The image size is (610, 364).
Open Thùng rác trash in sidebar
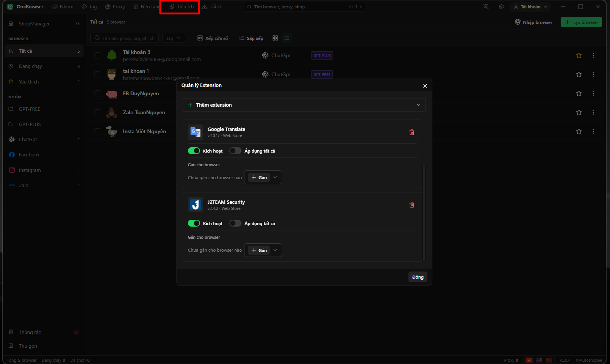[x=44, y=332]
